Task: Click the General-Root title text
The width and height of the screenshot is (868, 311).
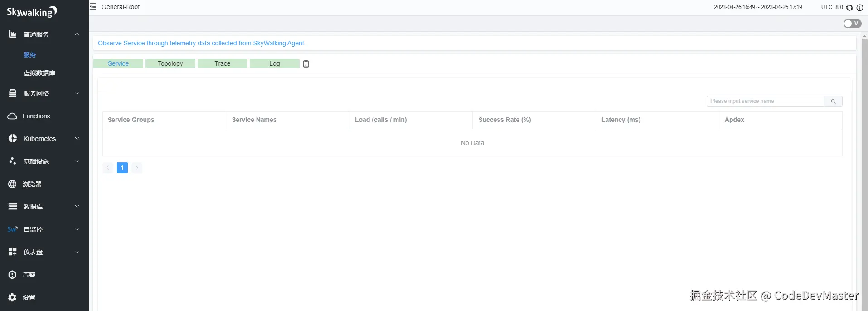Action: pos(121,7)
